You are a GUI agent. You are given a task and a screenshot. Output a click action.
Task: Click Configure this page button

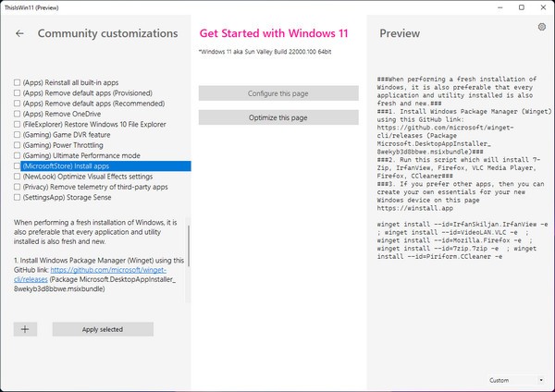(x=278, y=93)
